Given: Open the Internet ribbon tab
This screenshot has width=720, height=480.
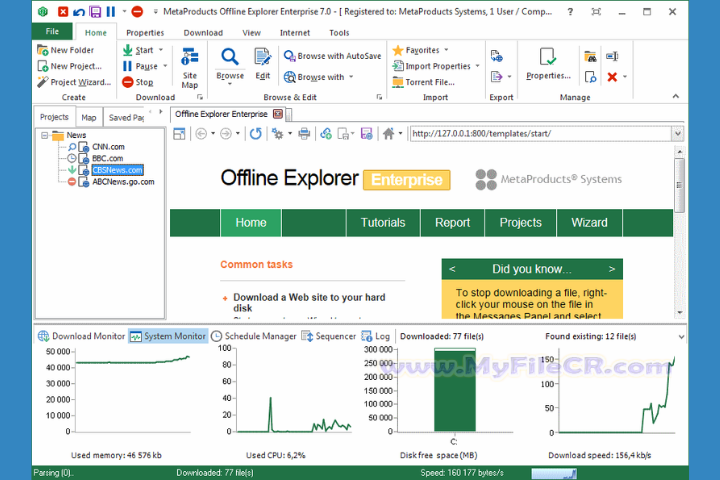Looking at the screenshot, I should (x=295, y=33).
